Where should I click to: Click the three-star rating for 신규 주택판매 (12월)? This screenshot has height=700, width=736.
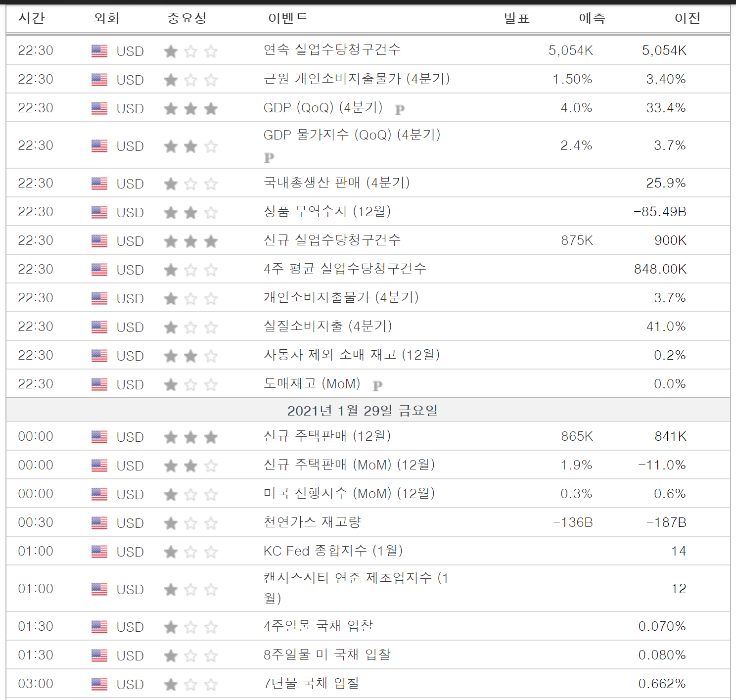click(191, 437)
